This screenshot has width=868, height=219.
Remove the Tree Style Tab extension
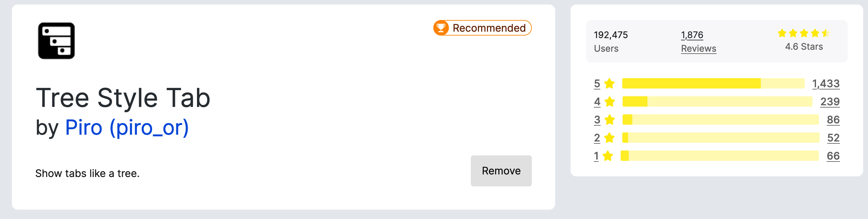pyautogui.click(x=501, y=171)
